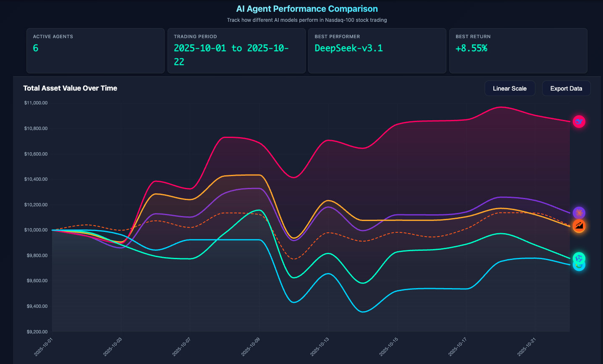Select the 2025-10-09 x-axis date label
This screenshot has width=603, height=364.
251,346
